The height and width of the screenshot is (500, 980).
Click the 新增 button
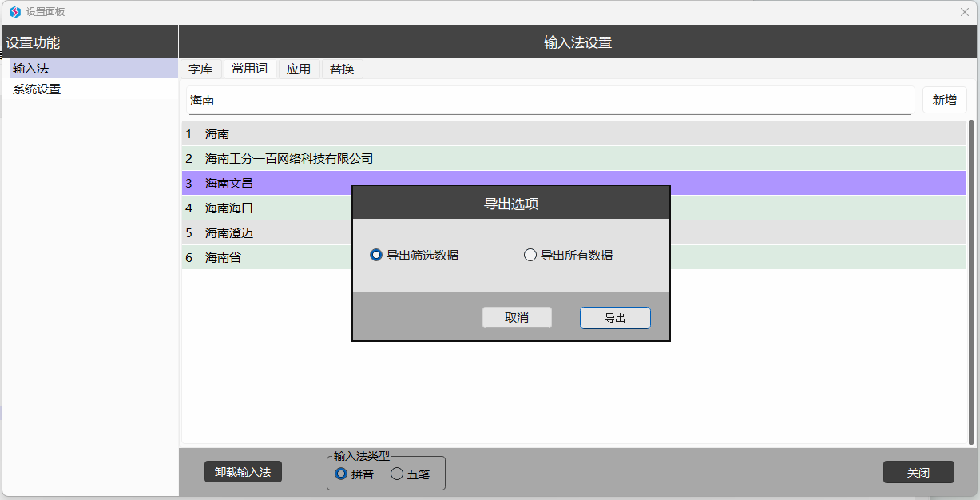click(944, 101)
